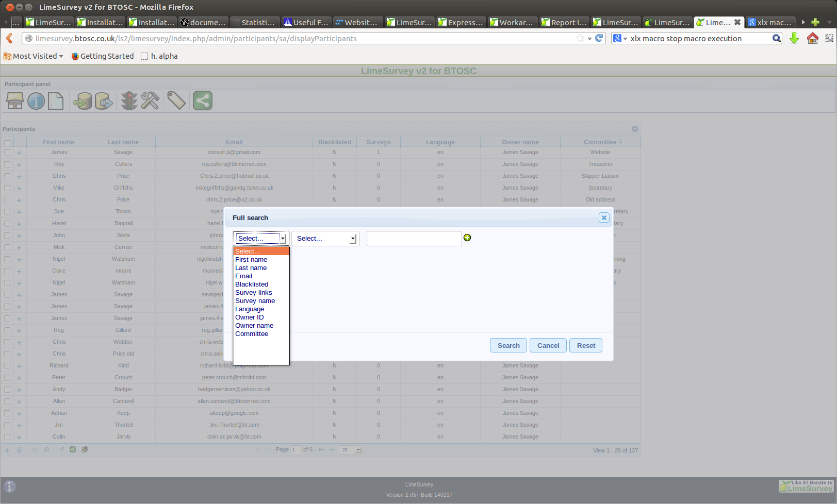
Task: Click the search value text field
Action: tap(414, 239)
